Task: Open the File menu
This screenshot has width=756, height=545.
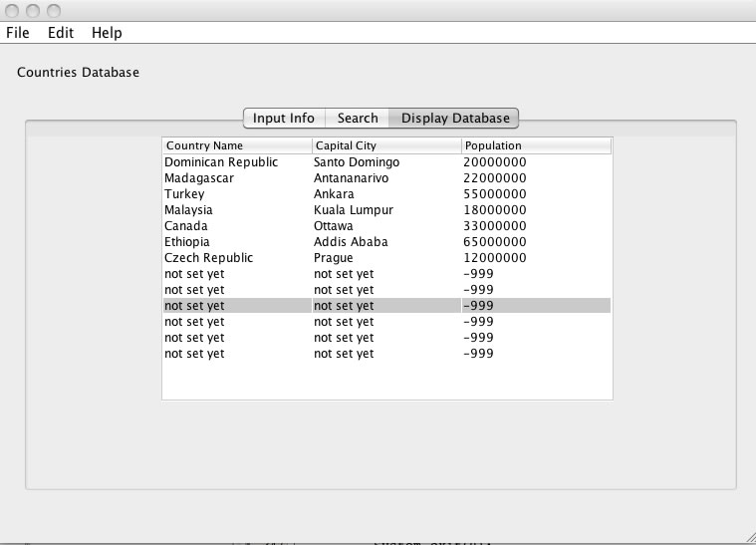Action: point(18,33)
